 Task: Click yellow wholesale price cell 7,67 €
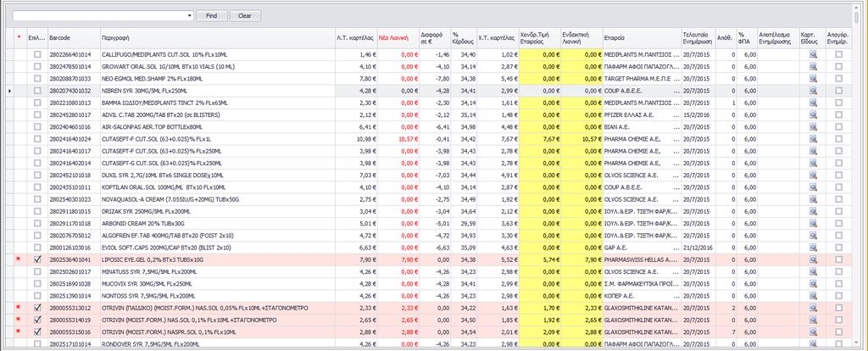(540, 139)
